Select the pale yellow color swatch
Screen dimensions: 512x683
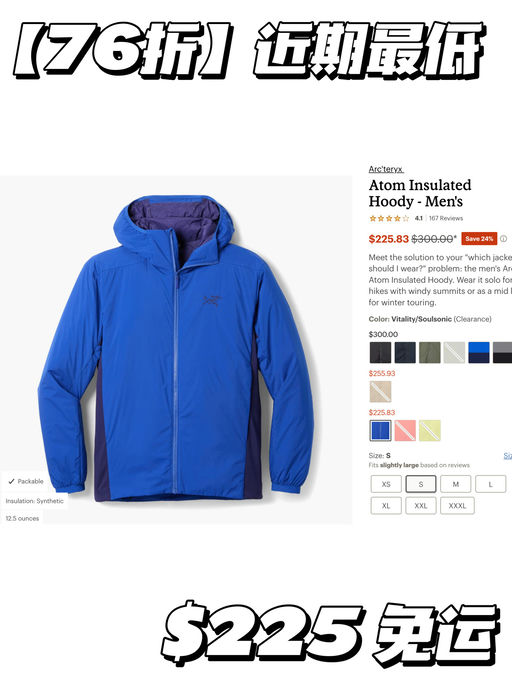430,430
